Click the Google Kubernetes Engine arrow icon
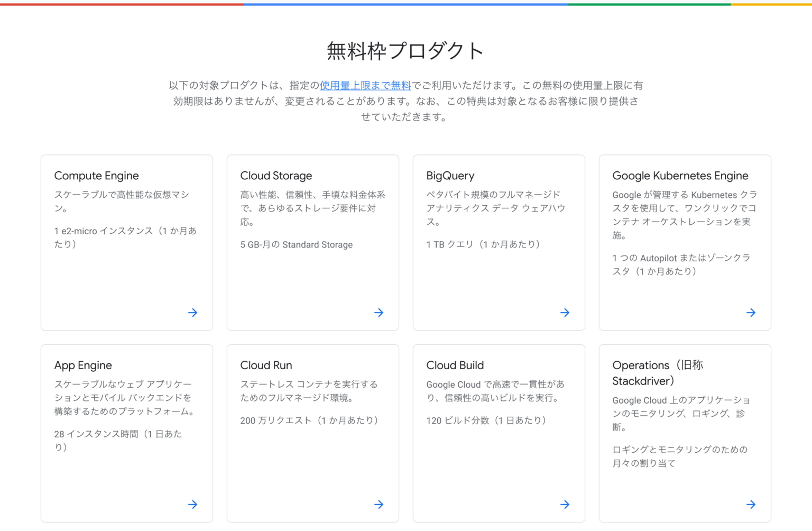 [751, 313]
